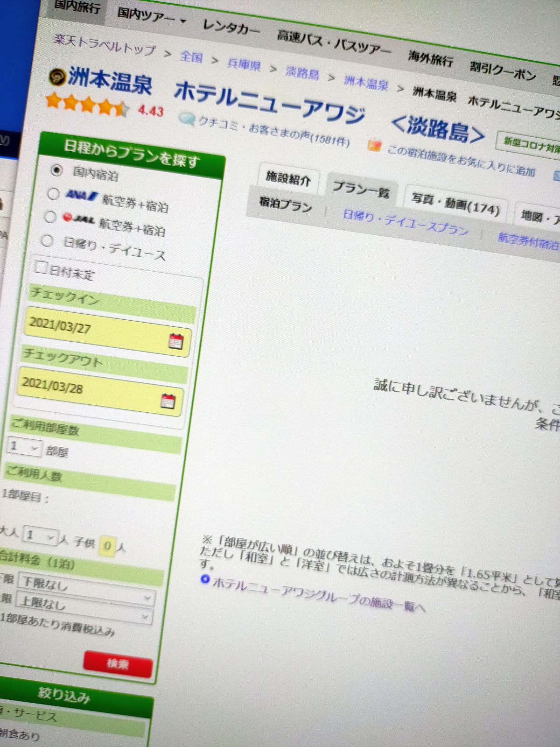Click the 子供 count field showing 0
The width and height of the screenshot is (560, 747).
[107, 545]
